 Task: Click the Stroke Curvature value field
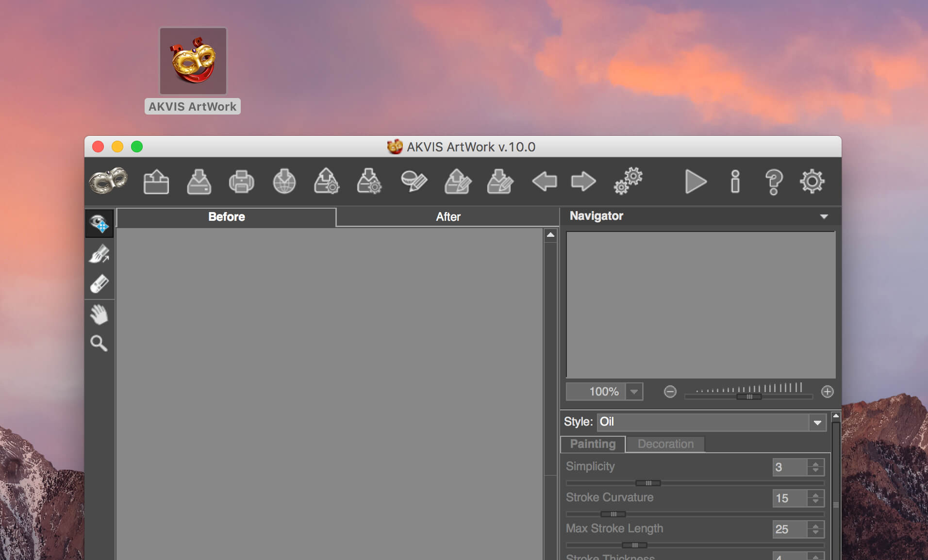[x=789, y=498]
